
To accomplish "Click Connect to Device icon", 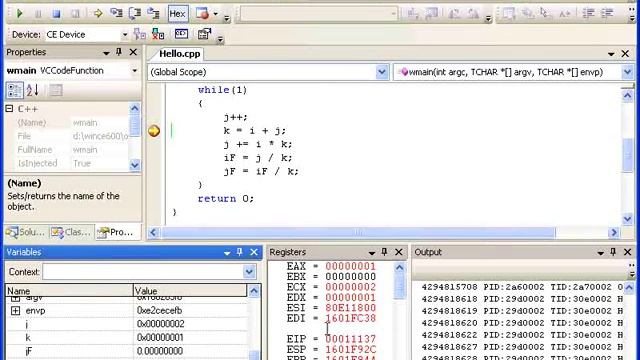I will tap(140, 34).
